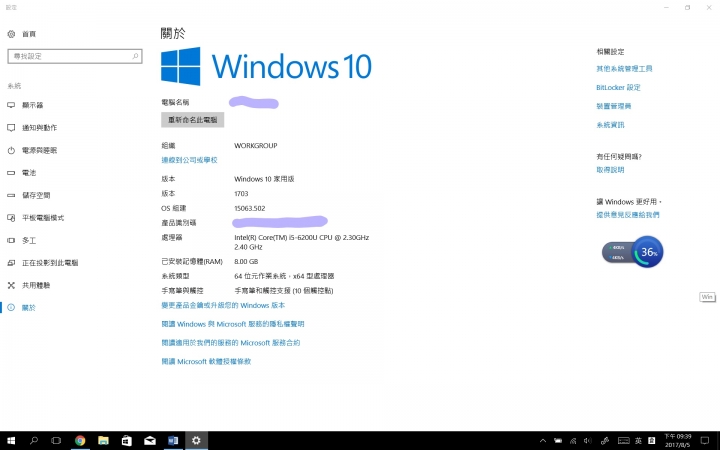Toggle the 英 input mode indicator

pyautogui.click(x=638, y=441)
